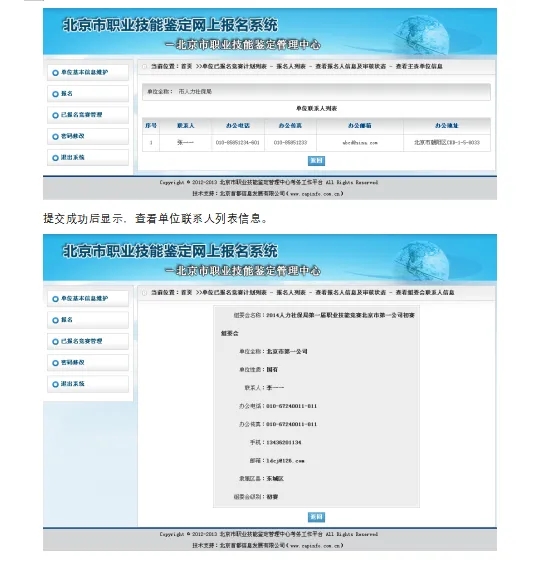Click the circle icon beside 密码修改 in first screenshot
This screenshot has width=534, height=561.
pos(55,137)
